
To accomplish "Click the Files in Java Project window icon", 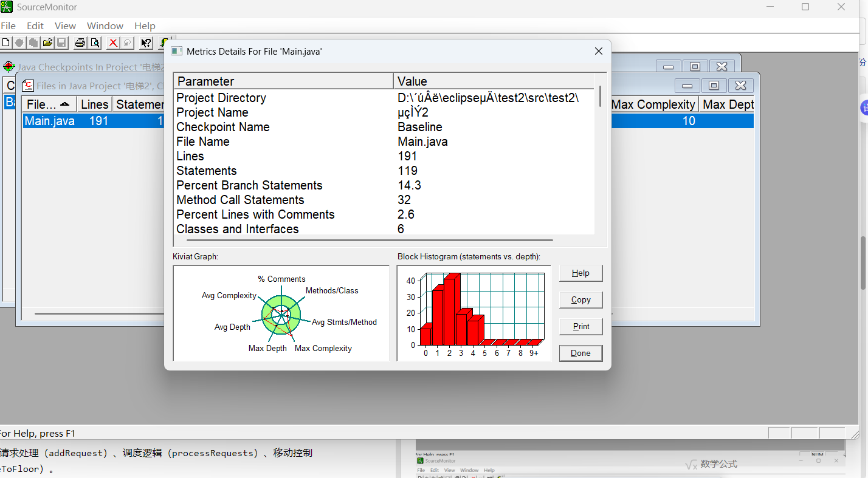I will tap(27, 86).
